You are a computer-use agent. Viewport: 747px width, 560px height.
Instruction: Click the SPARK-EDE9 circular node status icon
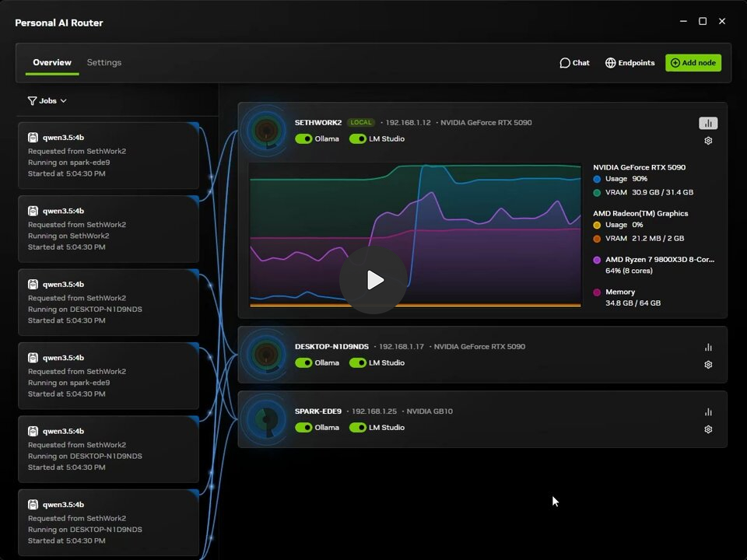pyautogui.click(x=266, y=419)
